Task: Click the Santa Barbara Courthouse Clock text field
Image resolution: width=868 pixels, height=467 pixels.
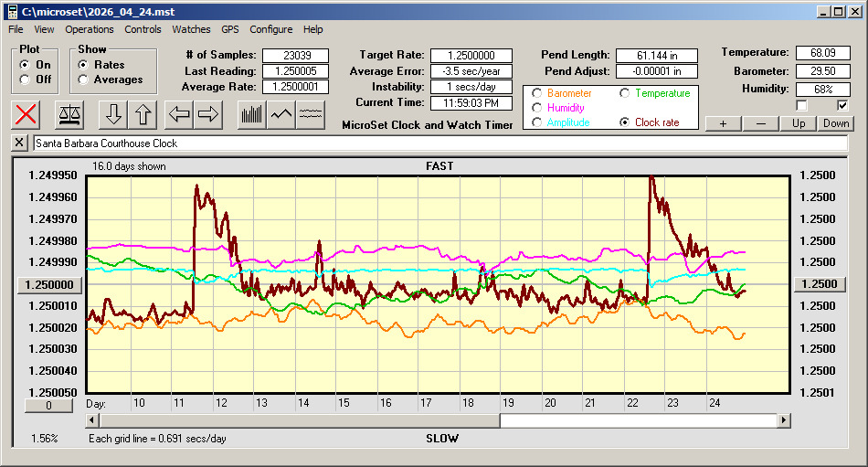Action: pyautogui.click(x=439, y=143)
